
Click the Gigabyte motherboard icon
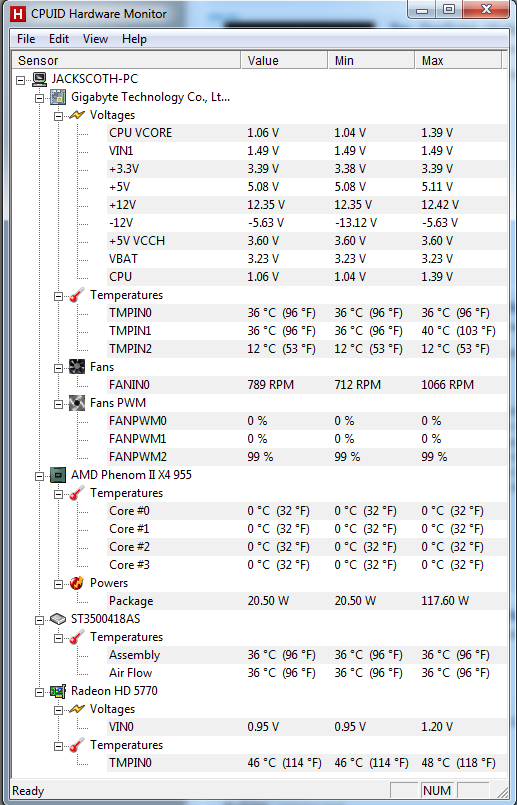point(58,97)
